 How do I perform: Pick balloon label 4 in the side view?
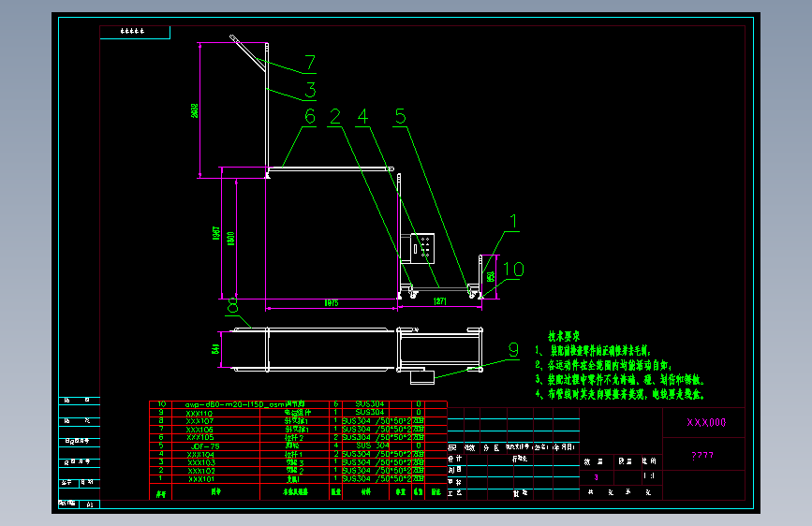click(362, 116)
